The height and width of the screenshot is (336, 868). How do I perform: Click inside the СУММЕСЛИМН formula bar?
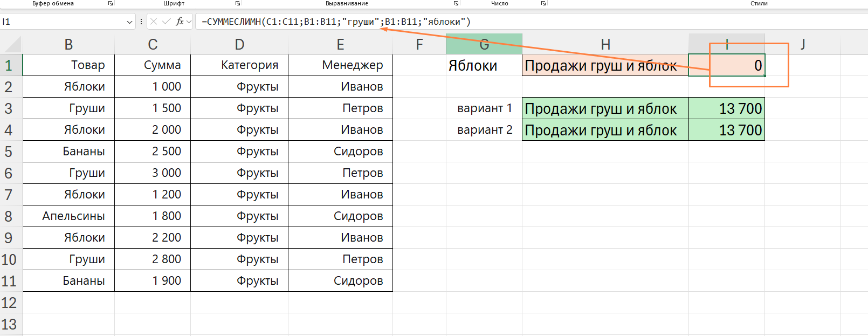(531, 22)
